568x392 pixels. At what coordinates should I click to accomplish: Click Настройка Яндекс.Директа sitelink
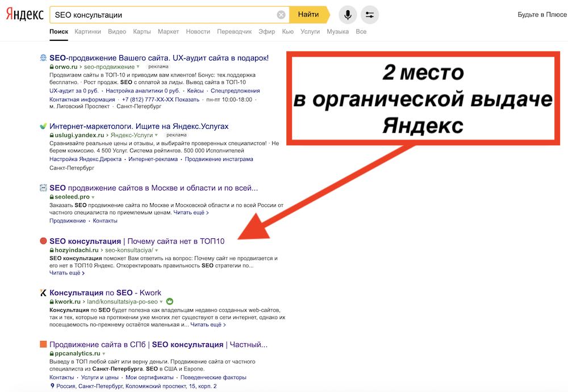(86, 159)
